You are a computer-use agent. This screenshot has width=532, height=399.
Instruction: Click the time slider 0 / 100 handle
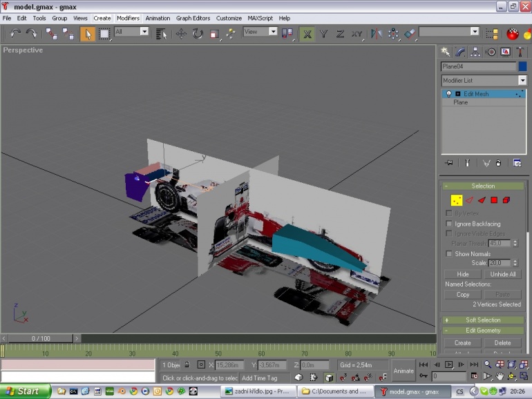41,338
